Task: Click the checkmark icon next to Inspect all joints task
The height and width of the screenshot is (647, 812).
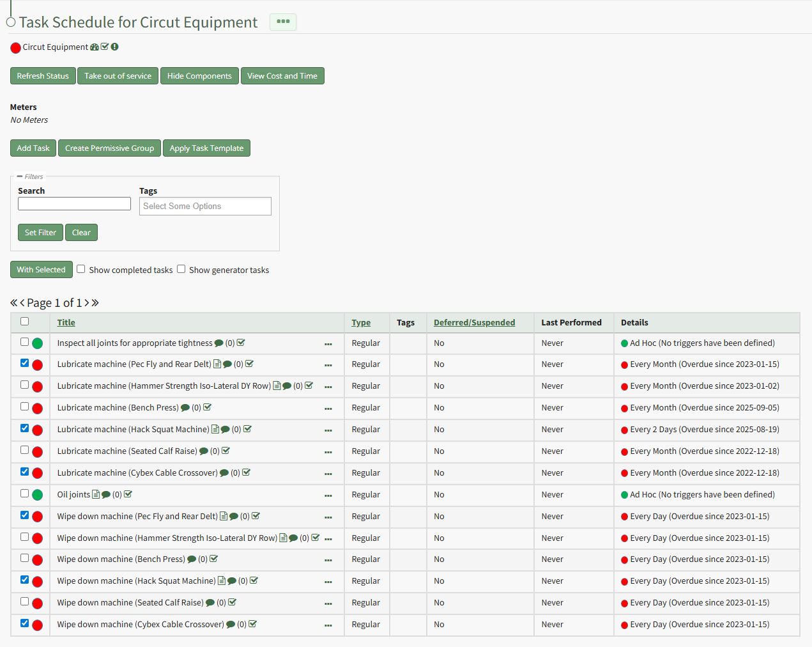Action: coord(241,343)
